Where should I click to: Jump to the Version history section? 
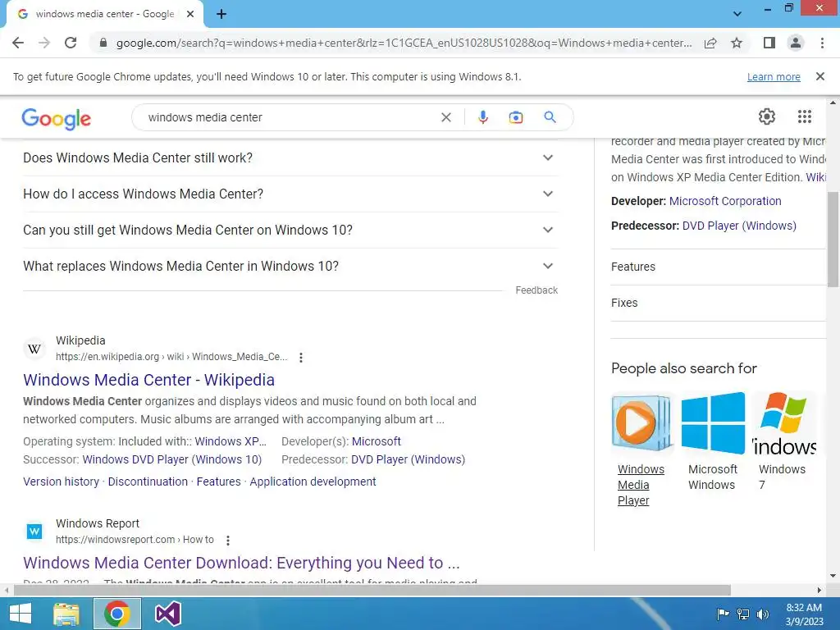[x=61, y=482]
